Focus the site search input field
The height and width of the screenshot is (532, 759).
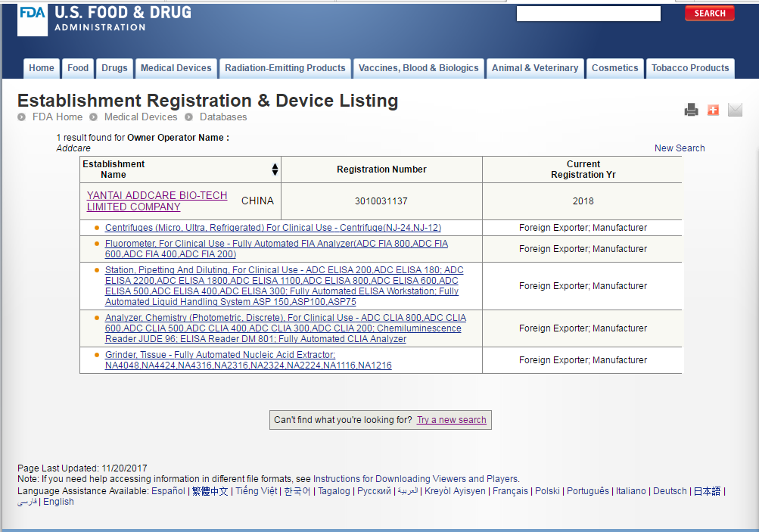pos(589,14)
